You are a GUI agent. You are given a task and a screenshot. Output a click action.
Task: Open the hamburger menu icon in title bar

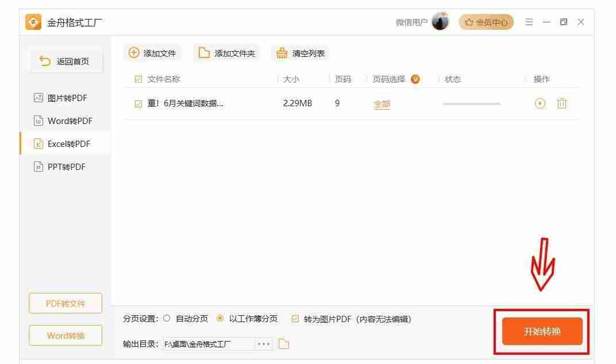pyautogui.click(x=529, y=22)
